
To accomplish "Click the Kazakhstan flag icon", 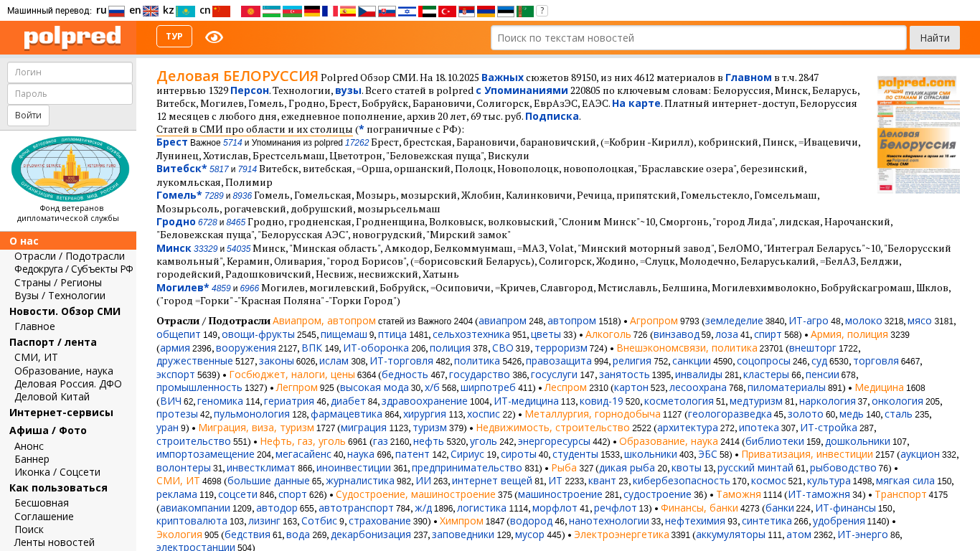I will coord(185,11).
